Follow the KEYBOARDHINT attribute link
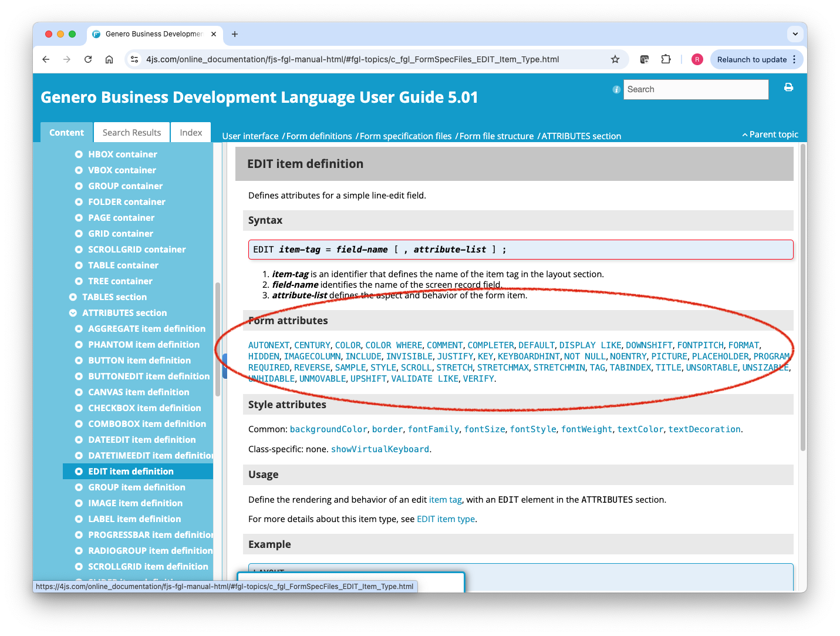840x636 pixels. coord(529,356)
